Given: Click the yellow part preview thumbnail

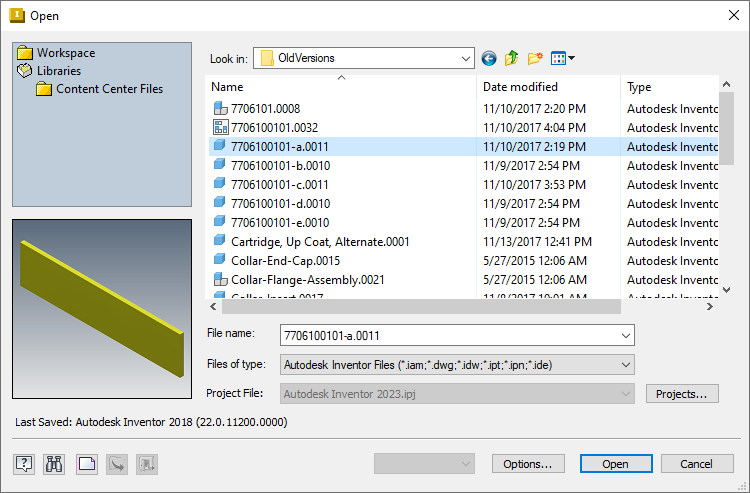Looking at the screenshot, I should pyautogui.click(x=102, y=309).
